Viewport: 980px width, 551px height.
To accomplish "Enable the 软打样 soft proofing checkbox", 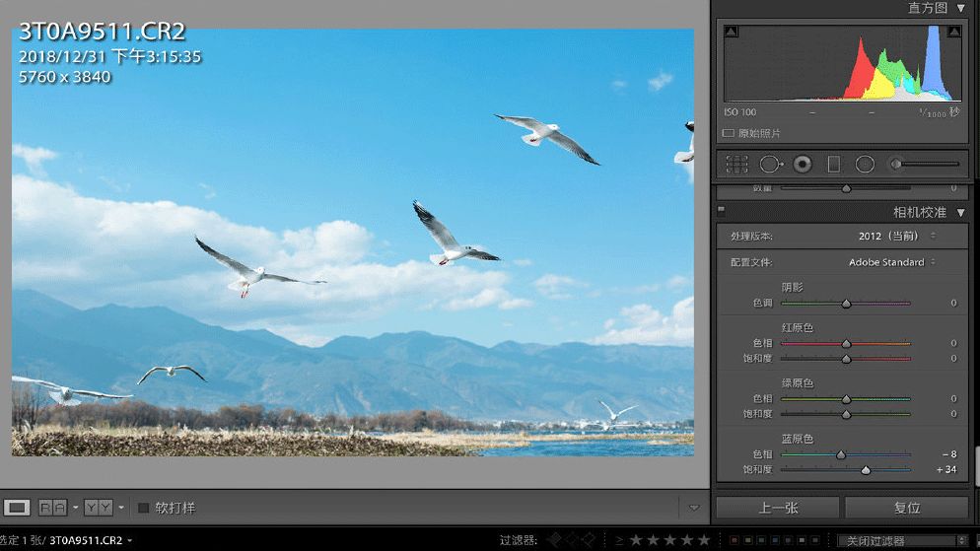I will (x=143, y=508).
